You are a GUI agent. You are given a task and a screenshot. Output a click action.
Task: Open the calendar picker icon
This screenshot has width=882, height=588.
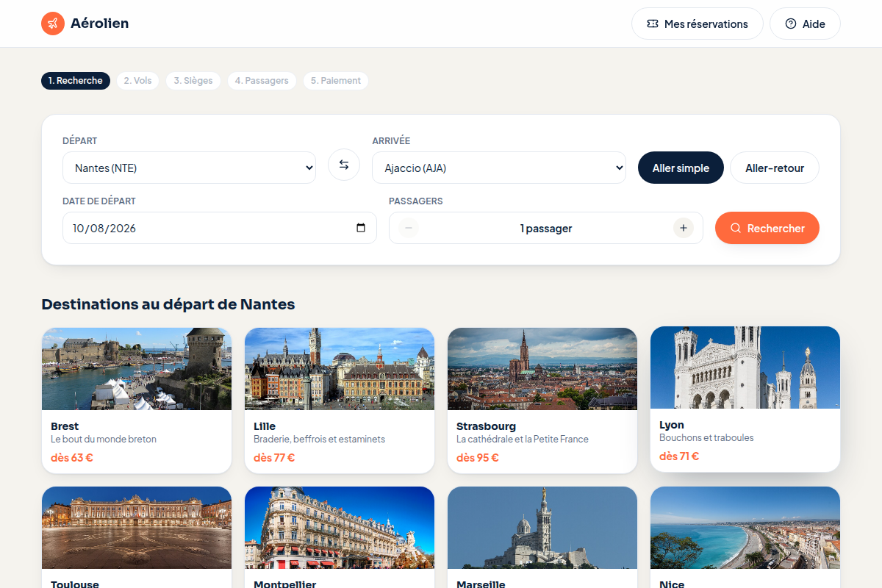point(361,228)
